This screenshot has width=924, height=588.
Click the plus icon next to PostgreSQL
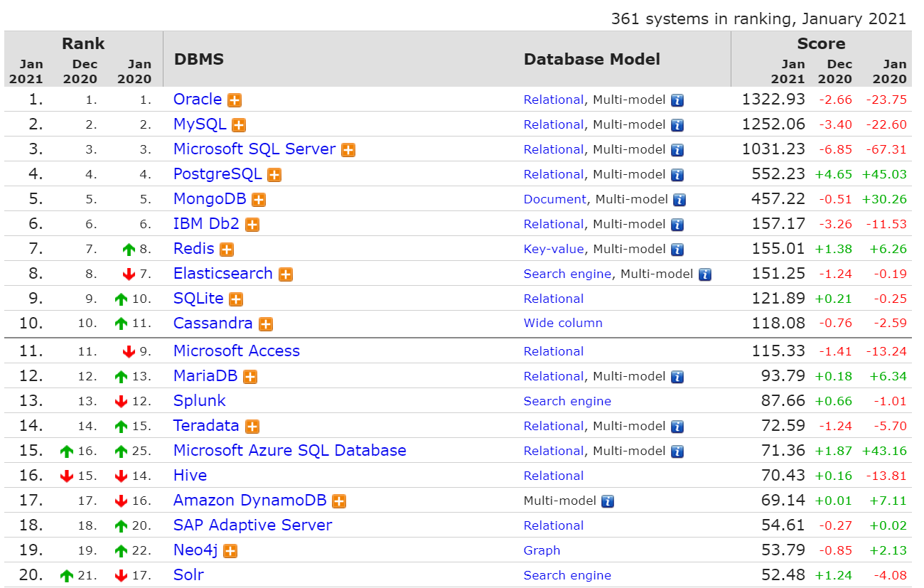click(274, 175)
